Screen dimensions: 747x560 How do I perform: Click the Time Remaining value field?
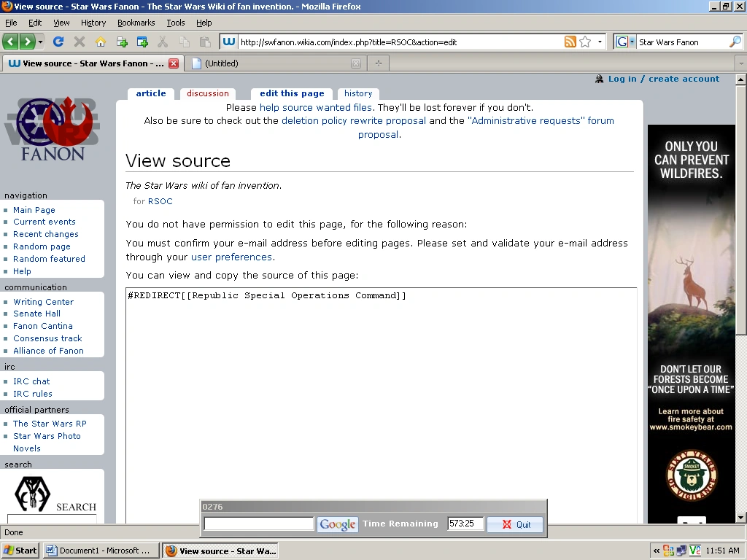(x=465, y=524)
